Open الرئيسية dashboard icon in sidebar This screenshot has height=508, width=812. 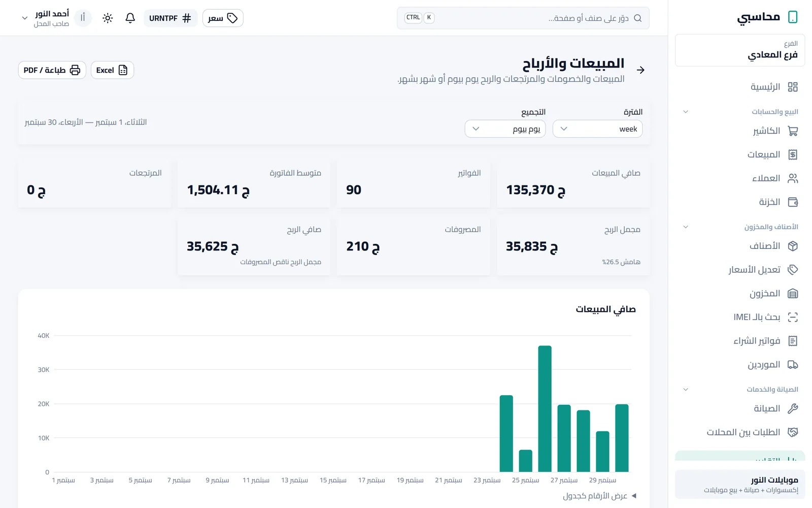tap(793, 87)
